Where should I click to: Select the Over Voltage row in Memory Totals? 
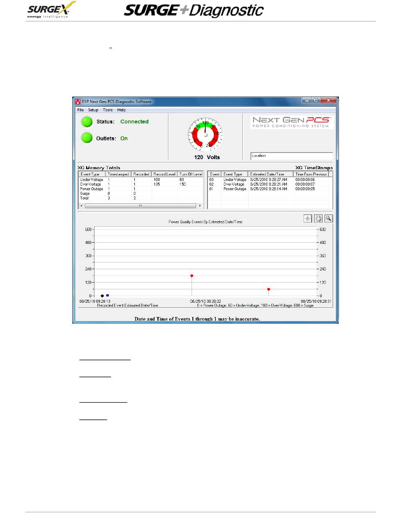(141, 184)
